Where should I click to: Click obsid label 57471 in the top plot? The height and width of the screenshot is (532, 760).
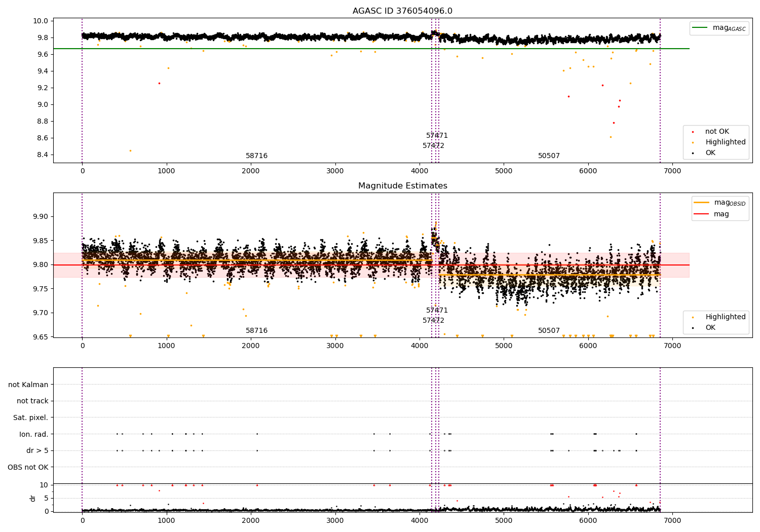click(x=437, y=136)
